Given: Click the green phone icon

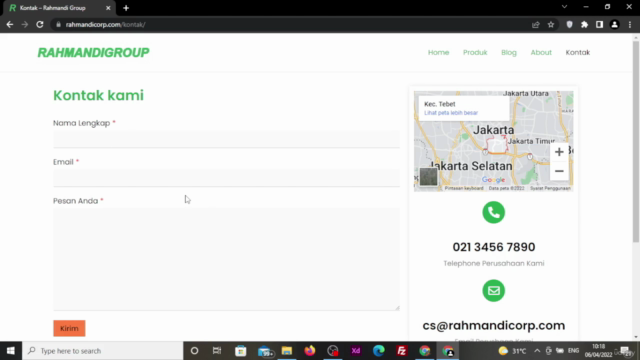Looking at the screenshot, I should (493, 212).
